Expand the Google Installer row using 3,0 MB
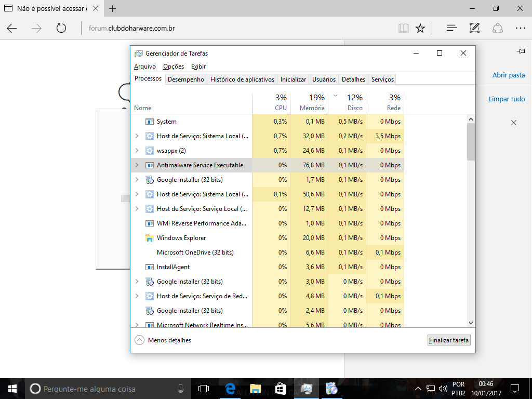 (x=137, y=282)
